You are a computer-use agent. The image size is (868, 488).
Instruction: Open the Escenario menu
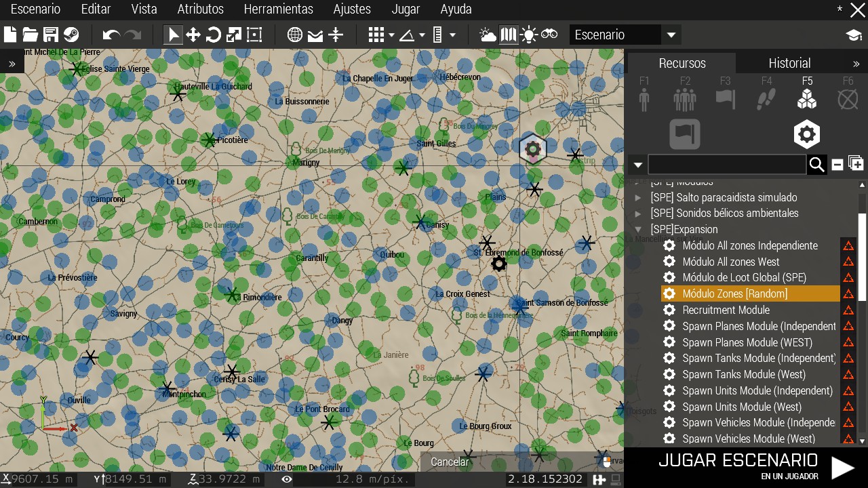pyautogui.click(x=35, y=9)
